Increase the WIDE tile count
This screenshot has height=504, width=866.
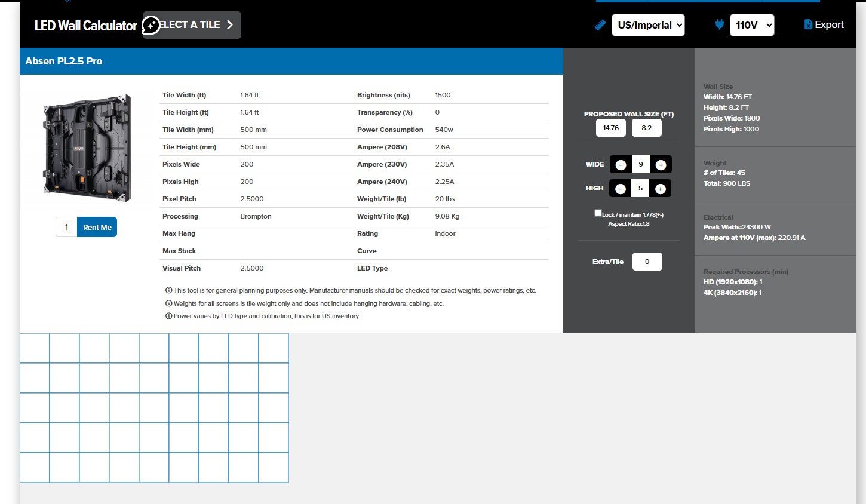(x=661, y=165)
